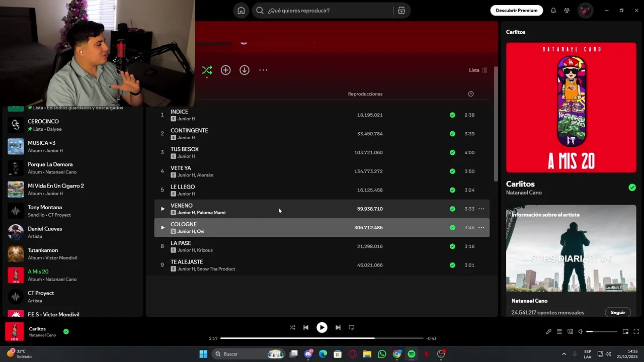Open the friend activity icon
Screen dimensions: 644x362
point(567,11)
